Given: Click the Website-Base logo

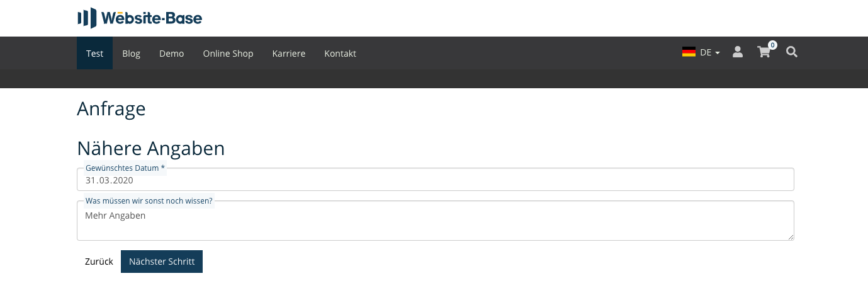Looking at the screenshot, I should point(139,18).
